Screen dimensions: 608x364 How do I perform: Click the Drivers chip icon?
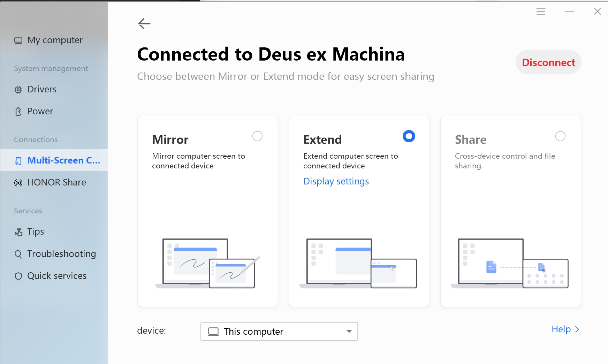[x=18, y=90]
